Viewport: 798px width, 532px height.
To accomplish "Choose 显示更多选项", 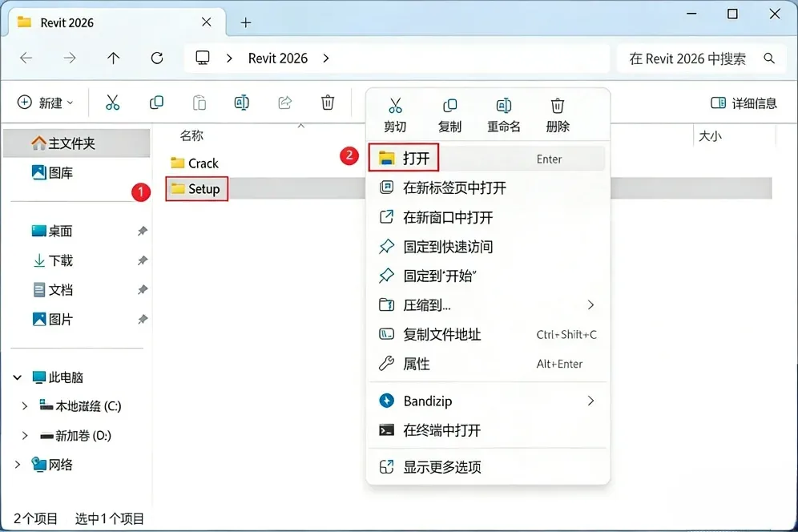I will (x=487, y=467).
